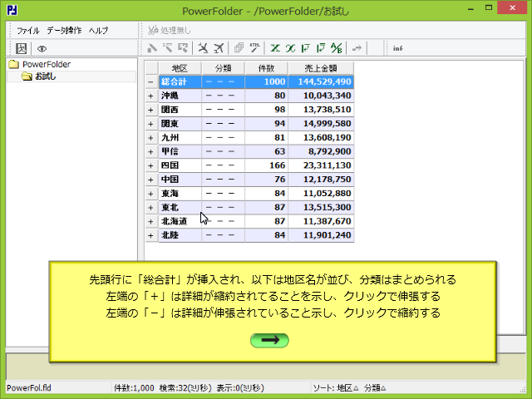The image size is (532, 399).
Task: Click the PowerFolder root folder icon
Action: point(13,64)
